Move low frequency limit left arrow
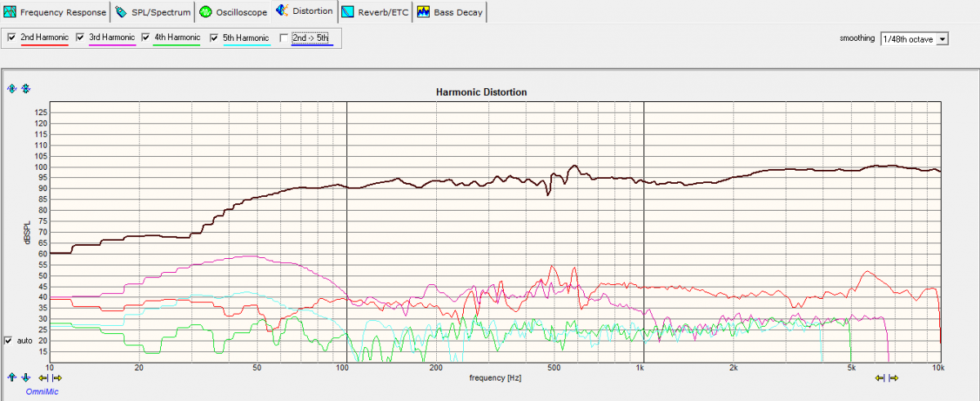The height and width of the screenshot is (401, 980). (x=44, y=377)
